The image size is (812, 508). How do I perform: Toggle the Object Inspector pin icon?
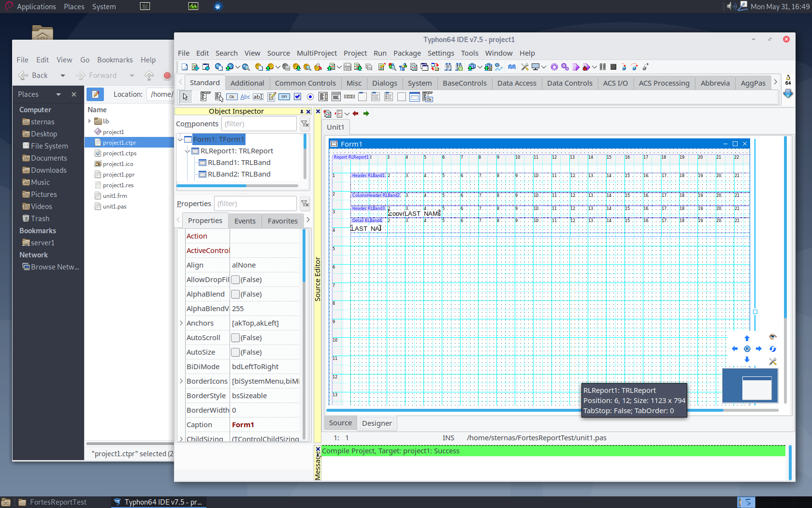point(302,111)
